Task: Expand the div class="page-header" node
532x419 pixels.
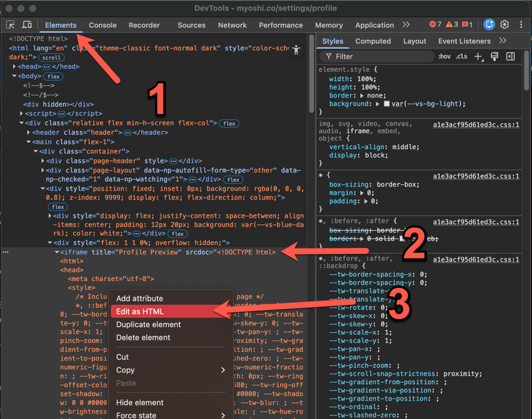Action: coord(43,161)
